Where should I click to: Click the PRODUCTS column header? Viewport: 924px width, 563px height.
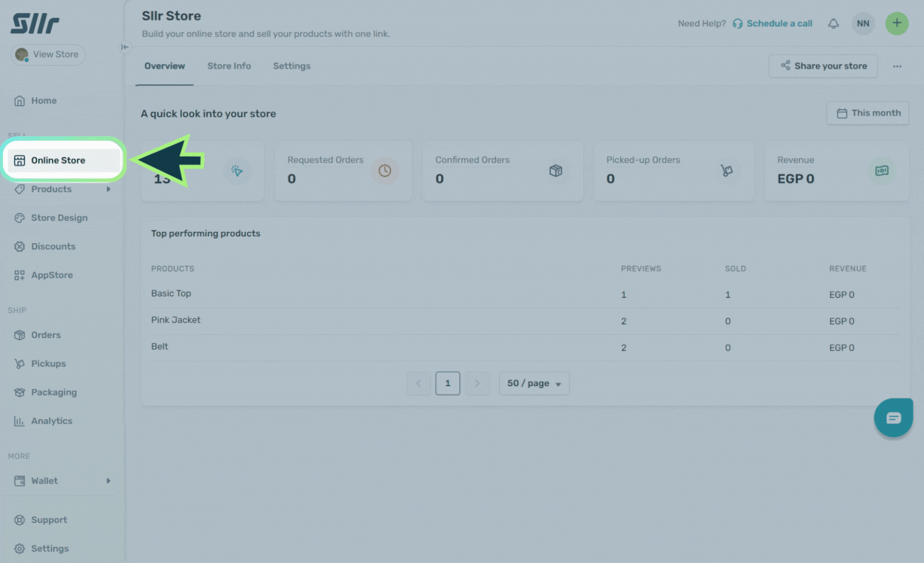coord(173,269)
